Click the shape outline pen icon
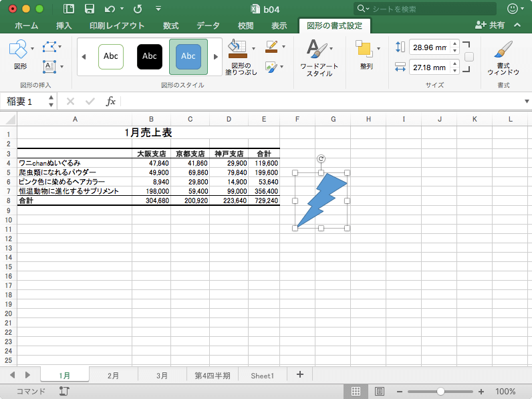Image resolution: width=532 pixels, height=399 pixels. pos(271,47)
